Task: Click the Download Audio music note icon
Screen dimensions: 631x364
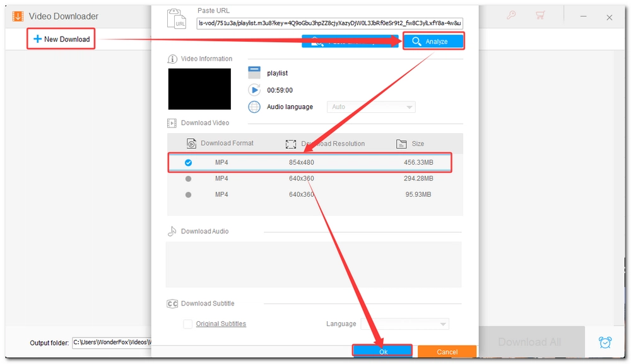Action: click(x=172, y=232)
